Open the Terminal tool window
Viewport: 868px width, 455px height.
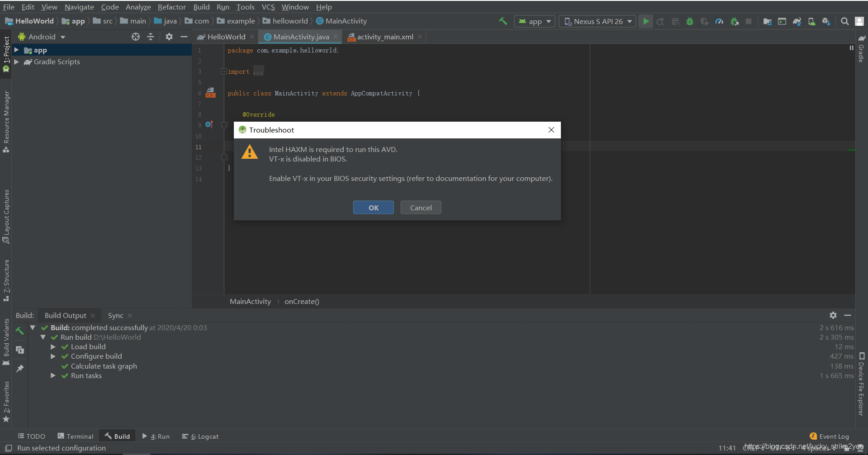75,436
